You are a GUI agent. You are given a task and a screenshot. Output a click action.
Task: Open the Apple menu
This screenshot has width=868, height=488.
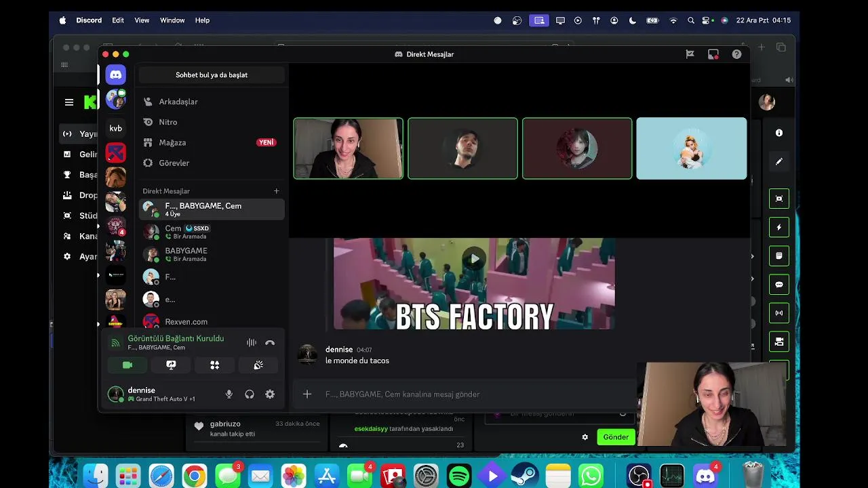(62, 20)
